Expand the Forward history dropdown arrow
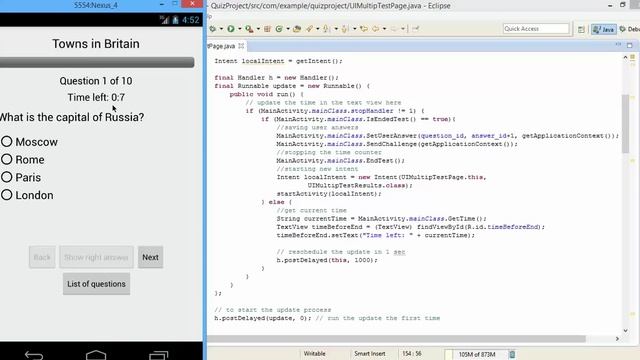The image size is (640, 360). pos(402,29)
